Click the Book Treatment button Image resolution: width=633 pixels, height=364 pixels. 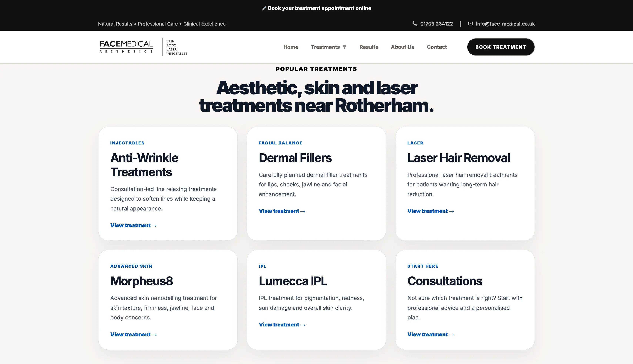[x=500, y=47]
